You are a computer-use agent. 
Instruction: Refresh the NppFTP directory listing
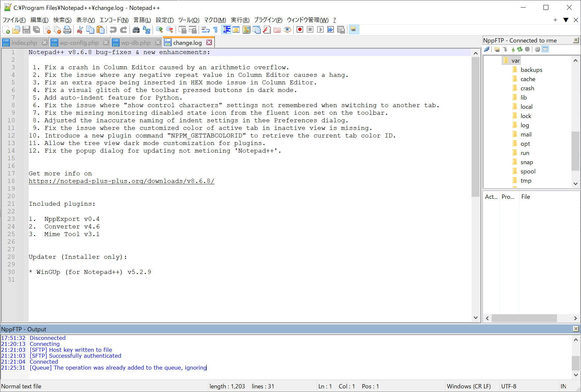coord(520,49)
